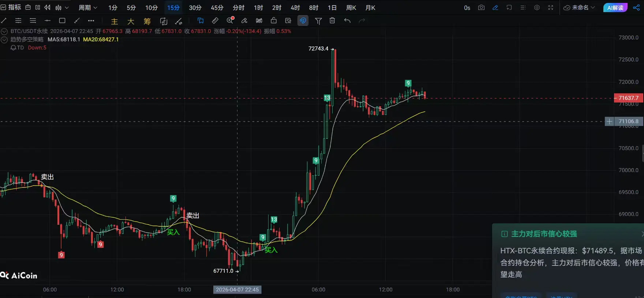
Task: Click the 筹 chip distribution button
Action: [x=147, y=21]
